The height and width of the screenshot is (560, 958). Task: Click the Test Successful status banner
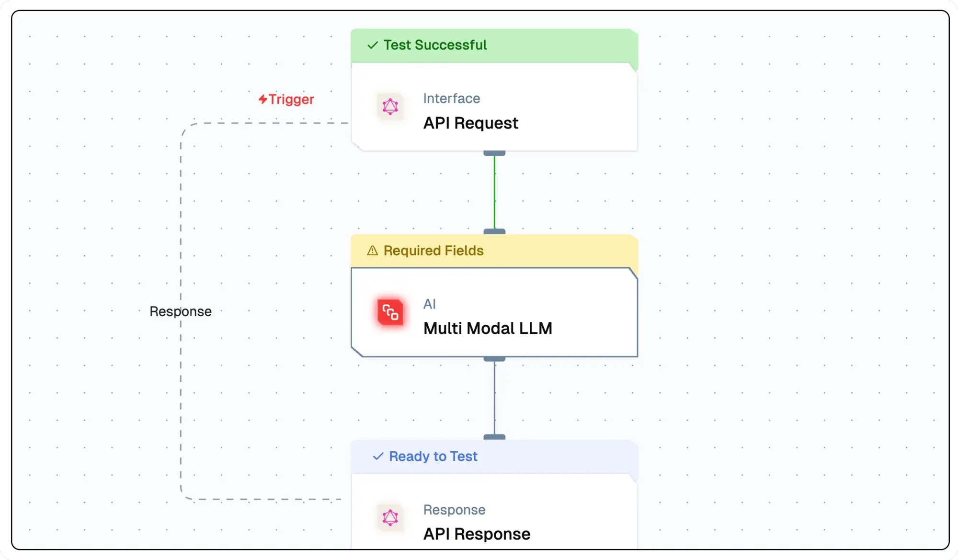(493, 46)
